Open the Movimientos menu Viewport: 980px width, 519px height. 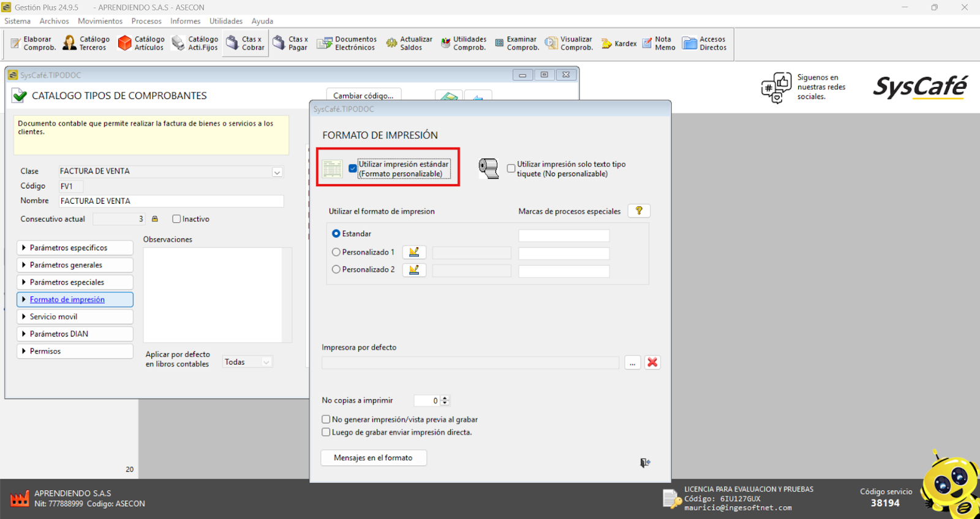click(x=100, y=21)
